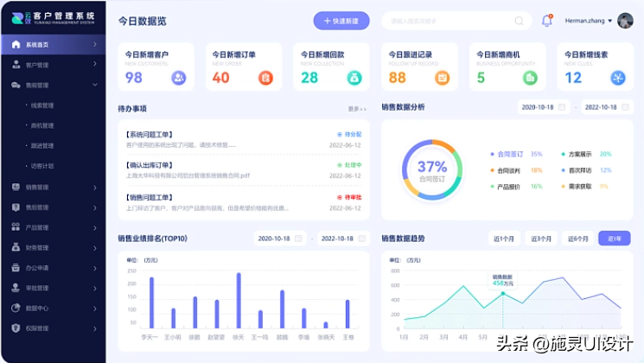Screen dimensions: 644x363
Task: Open the 跟进管理 submenu item
Action: [41, 146]
